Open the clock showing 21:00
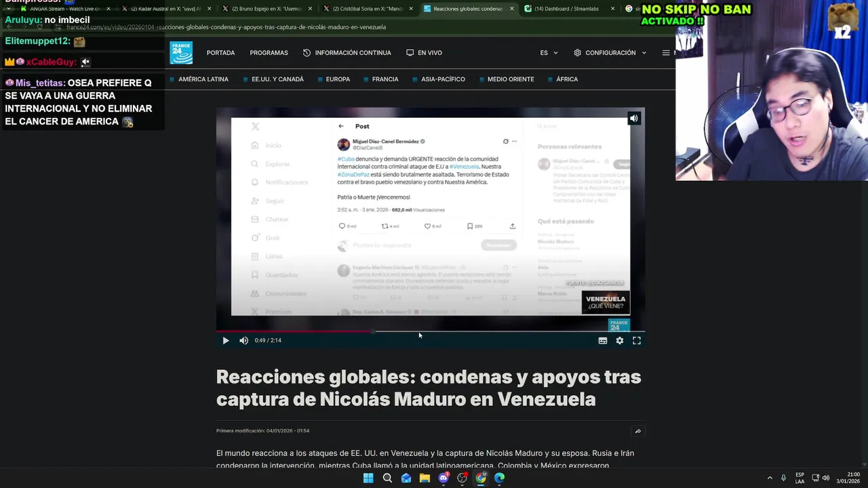The width and height of the screenshot is (868, 488). click(848, 478)
